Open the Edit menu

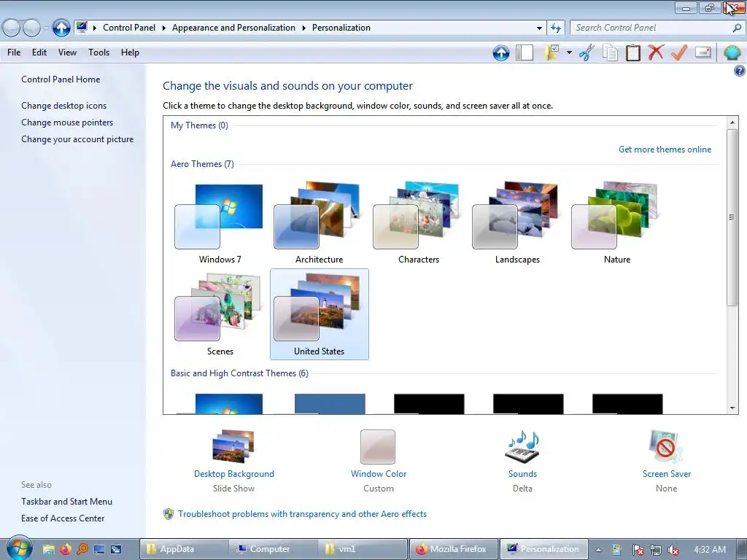39,52
